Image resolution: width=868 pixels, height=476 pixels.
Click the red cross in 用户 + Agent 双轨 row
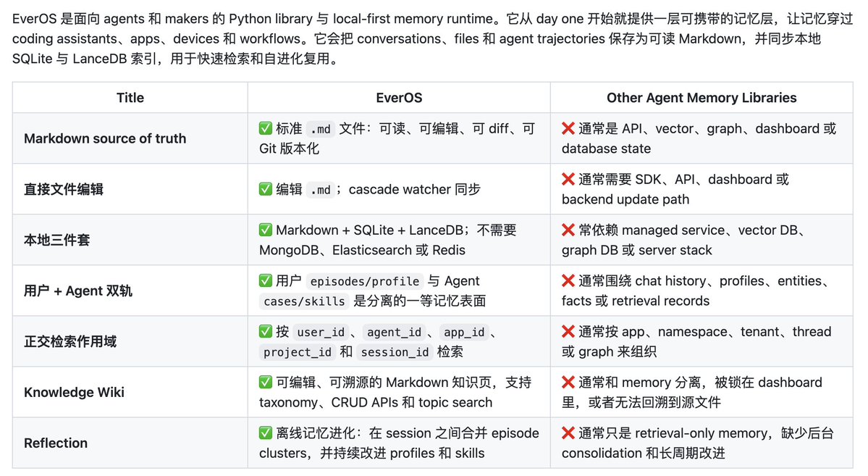pos(568,281)
